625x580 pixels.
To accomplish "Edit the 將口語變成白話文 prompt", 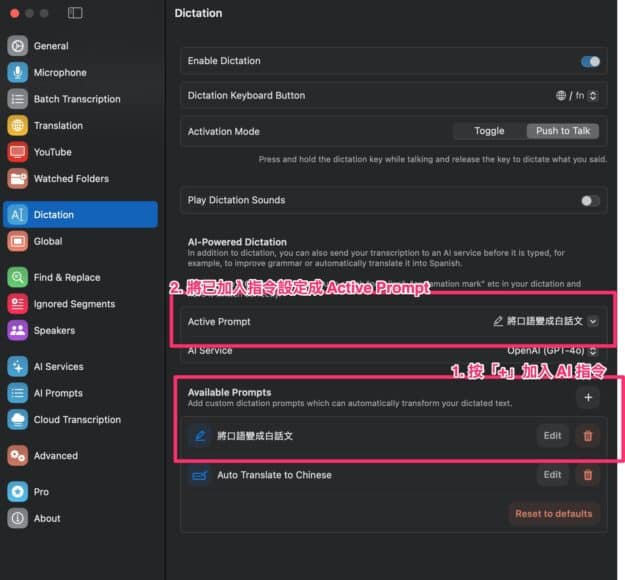I will [552, 435].
